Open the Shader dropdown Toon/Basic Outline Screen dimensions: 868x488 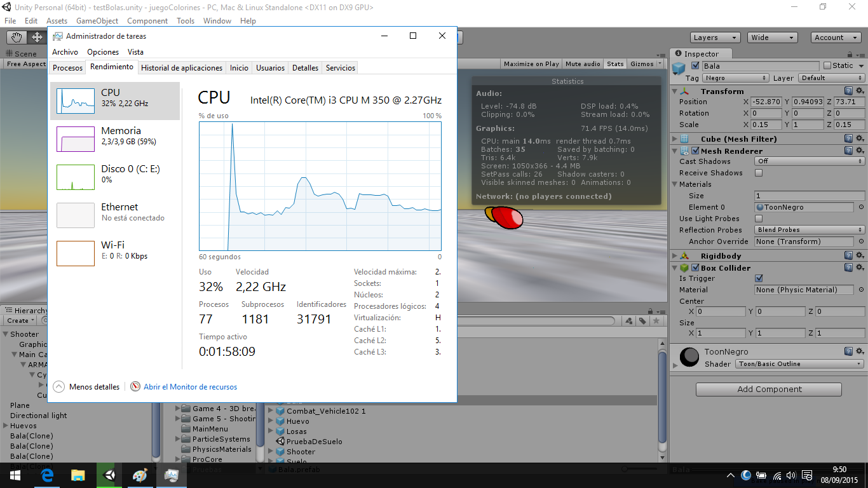coord(799,364)
